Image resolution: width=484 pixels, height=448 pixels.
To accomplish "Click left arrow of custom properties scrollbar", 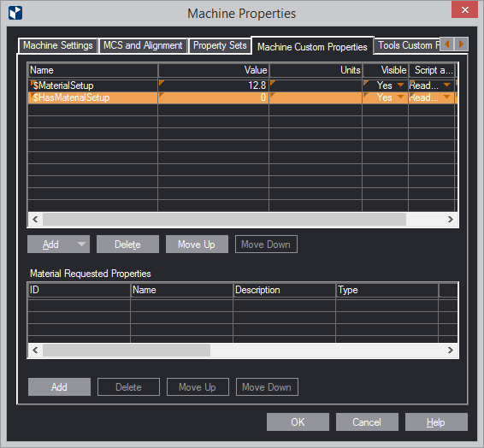I will (35, 220).
